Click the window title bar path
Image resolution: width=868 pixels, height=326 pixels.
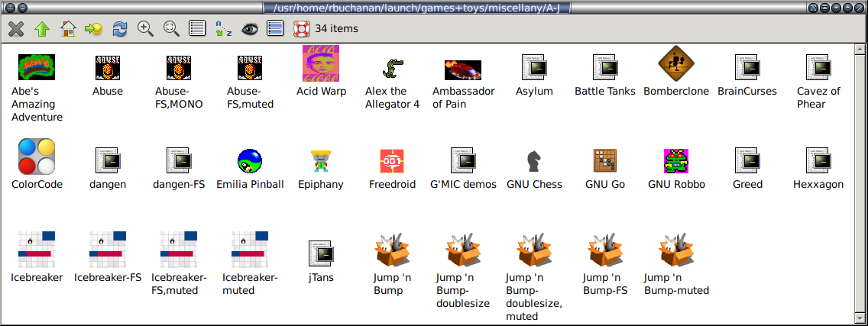click(417, 8)
